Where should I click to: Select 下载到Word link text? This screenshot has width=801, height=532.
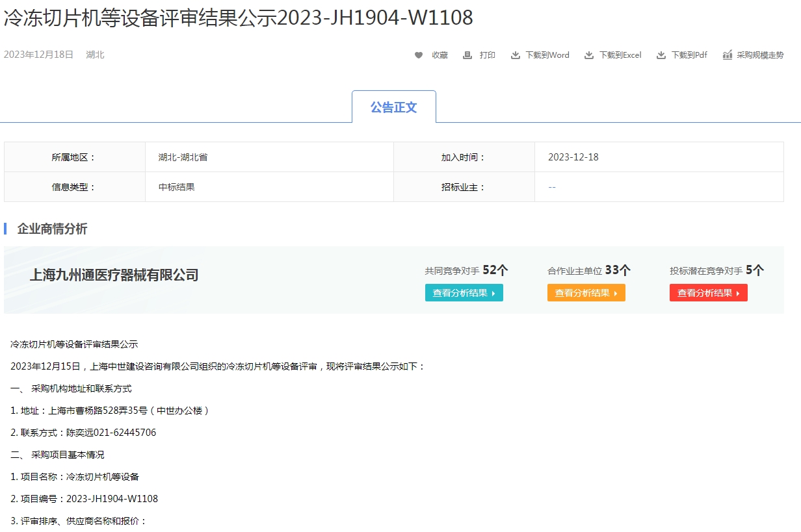tap(547, 55)
